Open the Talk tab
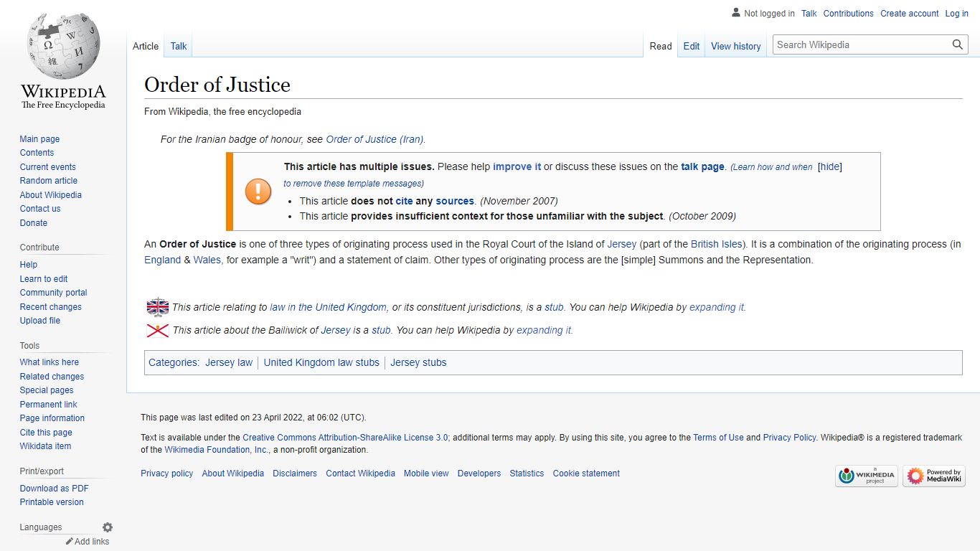Image resolution: width=980 pixels, height=551 pixels. pos(179,46)
